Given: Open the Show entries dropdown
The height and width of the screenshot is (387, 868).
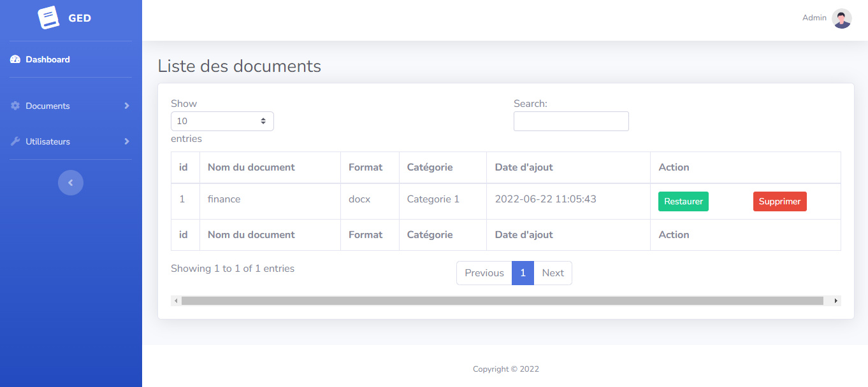Looking at the screenshot, I should click(x=222, y=122).
